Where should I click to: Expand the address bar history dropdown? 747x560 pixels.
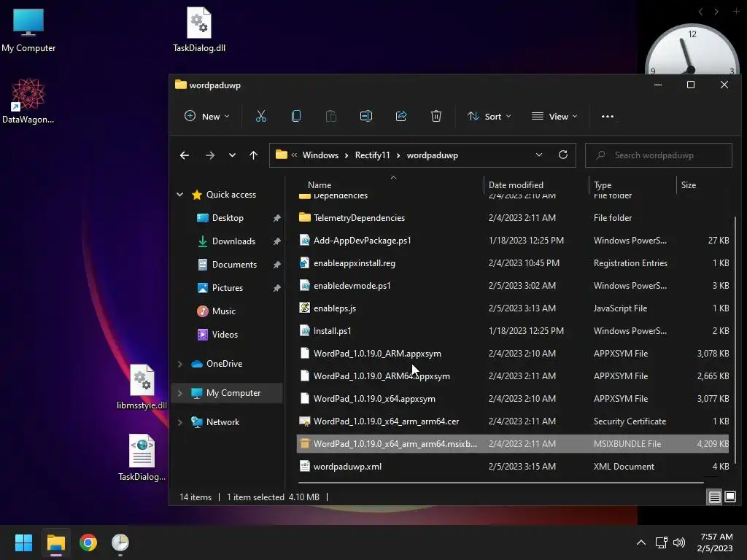click(x=539, y=155)
